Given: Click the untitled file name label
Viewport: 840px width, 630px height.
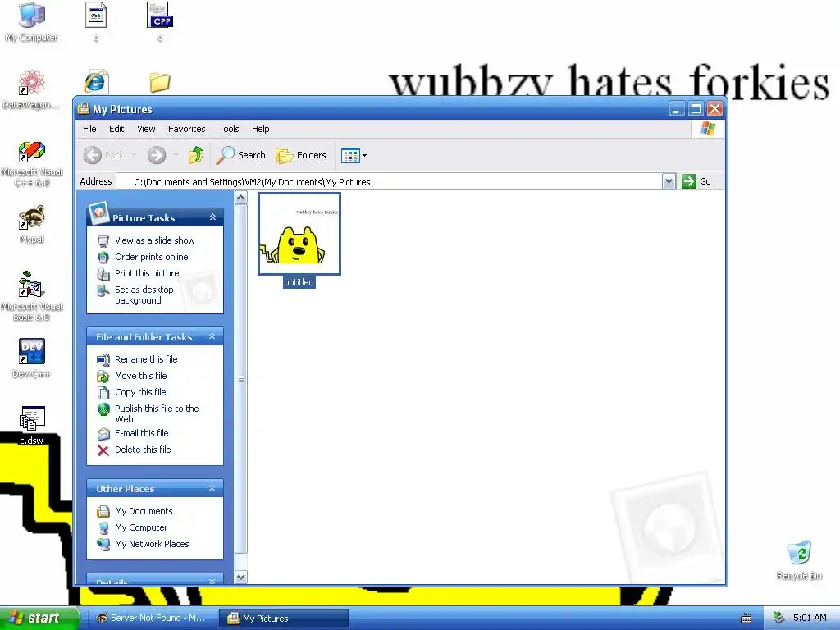Looking at the screenshot, I should pos(299,282).
